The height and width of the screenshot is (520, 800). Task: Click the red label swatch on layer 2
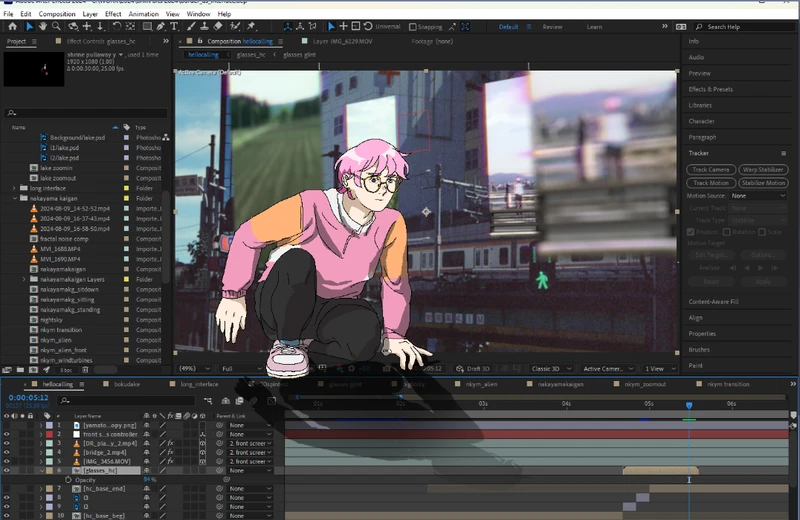click(x=49, y=434)
